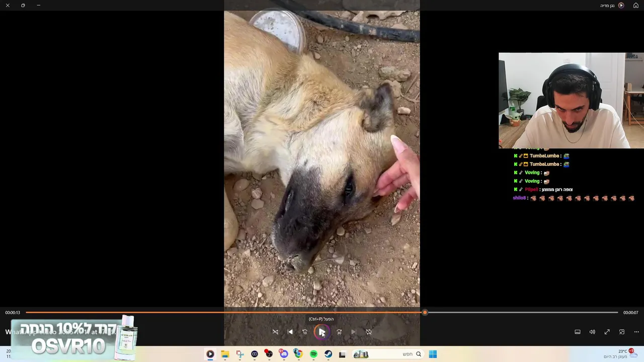Minimize the Media Player window
The image size is (644, 362).
[38, 5]
